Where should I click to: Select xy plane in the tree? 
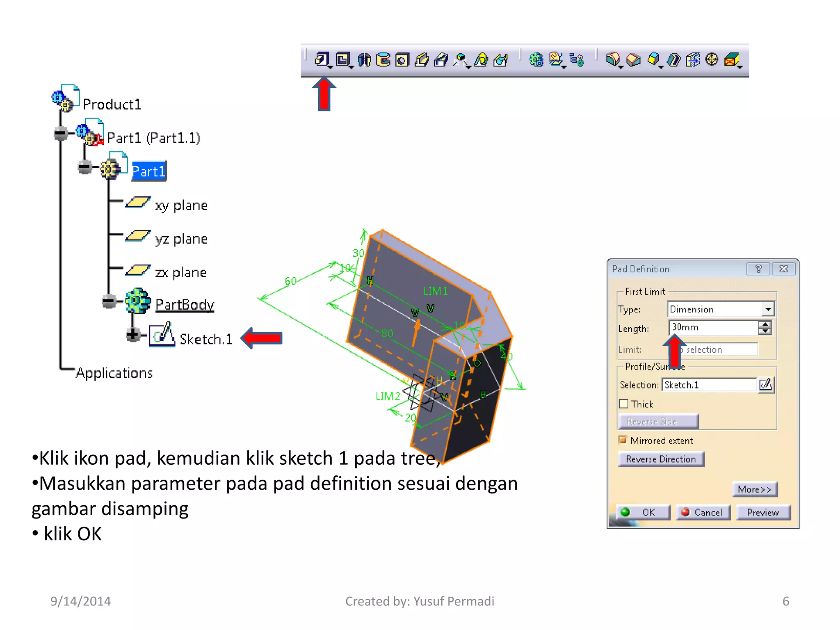tap(181, 205)
